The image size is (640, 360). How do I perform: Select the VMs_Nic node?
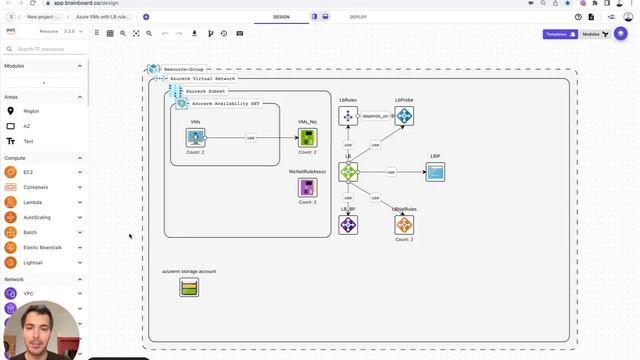307,138
